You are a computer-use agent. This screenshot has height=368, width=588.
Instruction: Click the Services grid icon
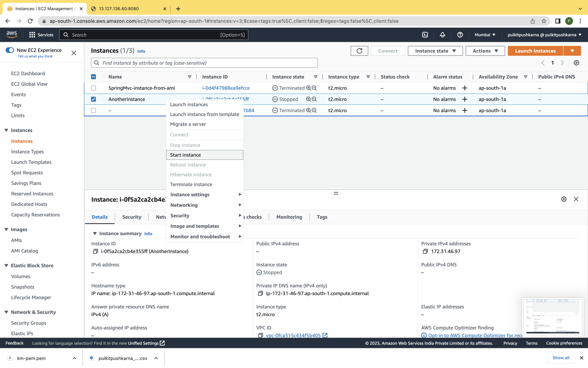pyautogui.click(x=32, y=35)
